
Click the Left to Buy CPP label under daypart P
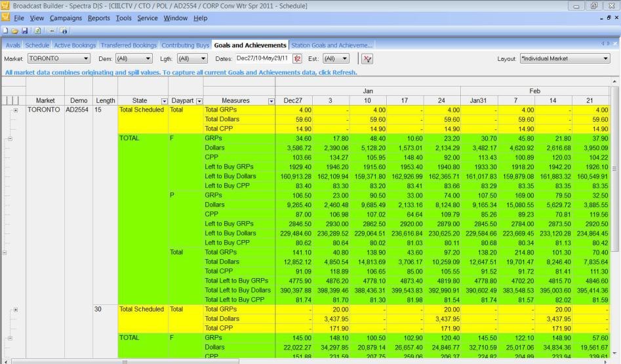click(227, 243)
